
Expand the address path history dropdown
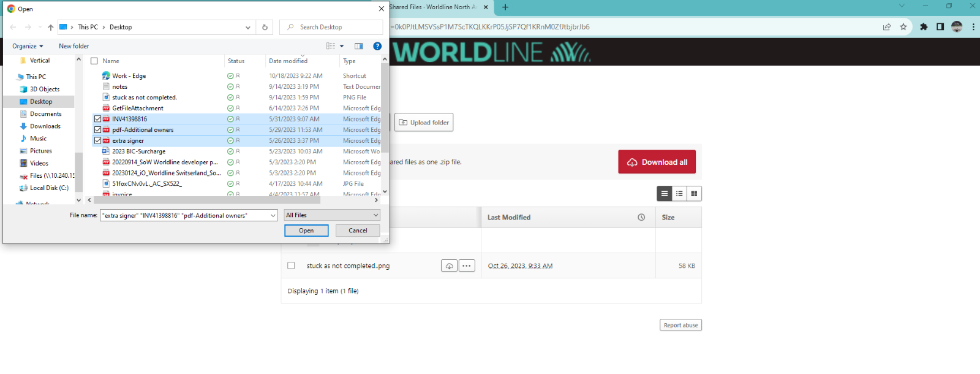click(247, 27)
